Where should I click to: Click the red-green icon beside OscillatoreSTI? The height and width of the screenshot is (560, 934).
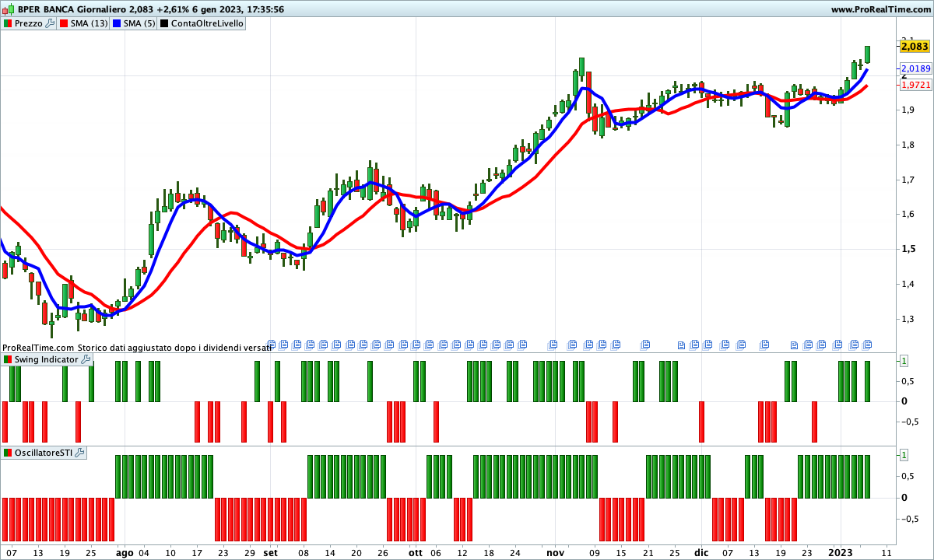[x=8, y=452]
